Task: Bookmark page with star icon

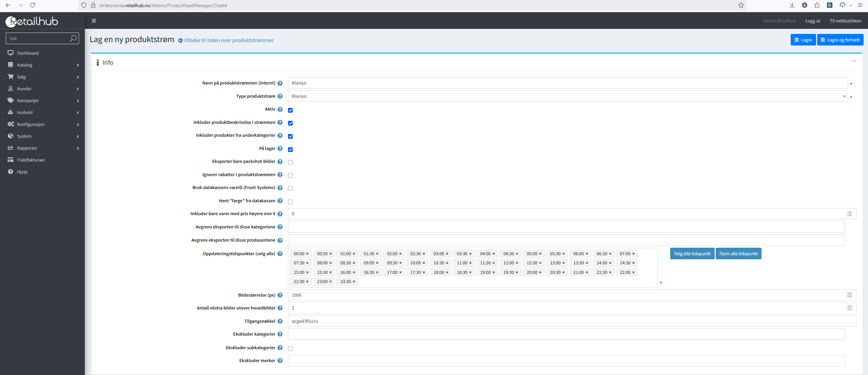Action: pos(741,5)
